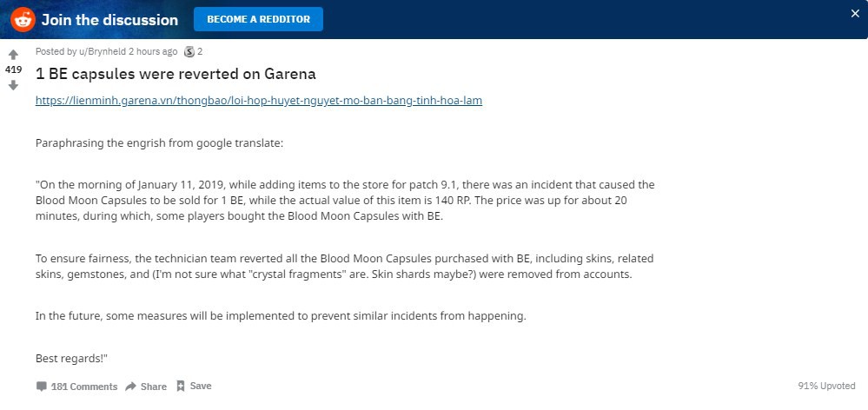Select the Save text label

(x=201, y=386)
